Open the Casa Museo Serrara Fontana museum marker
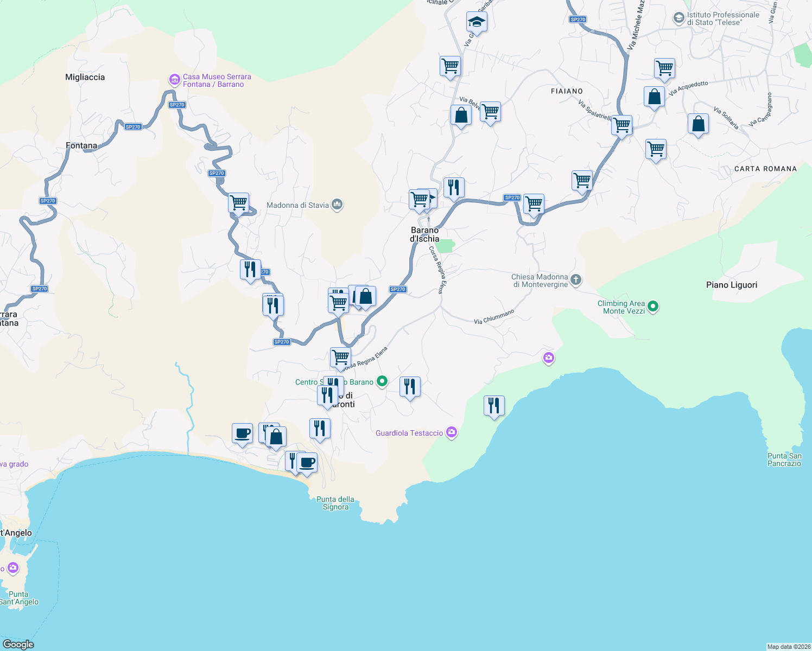812x651 pixels. point(175,80)
